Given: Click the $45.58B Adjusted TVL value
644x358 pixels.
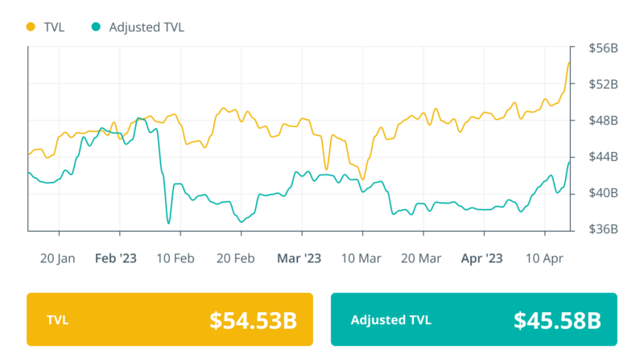Looking at the screenshot, I should 557,320.
